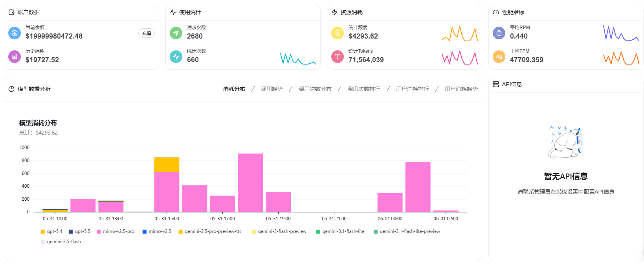Viewport: 644px width, 264px height.
Task: Click the purple historical consumption icon
Action: pyautogui.click(x=15, y=57)
